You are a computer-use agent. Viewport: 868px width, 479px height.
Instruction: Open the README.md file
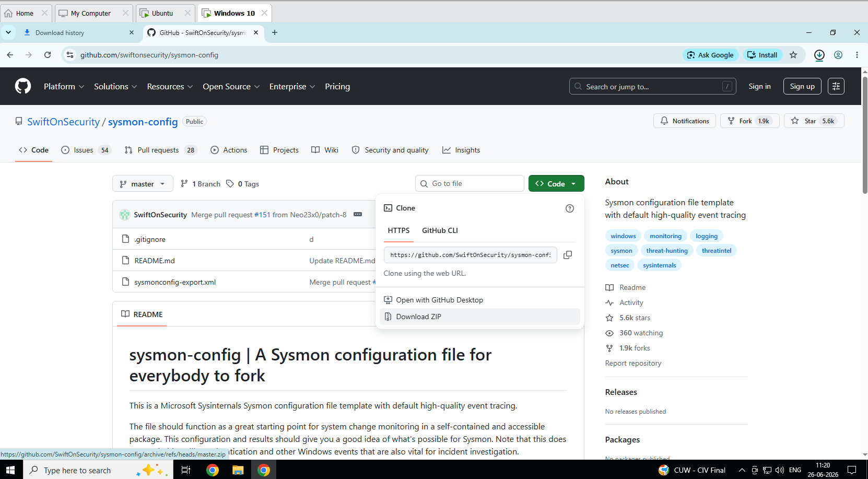155,261
